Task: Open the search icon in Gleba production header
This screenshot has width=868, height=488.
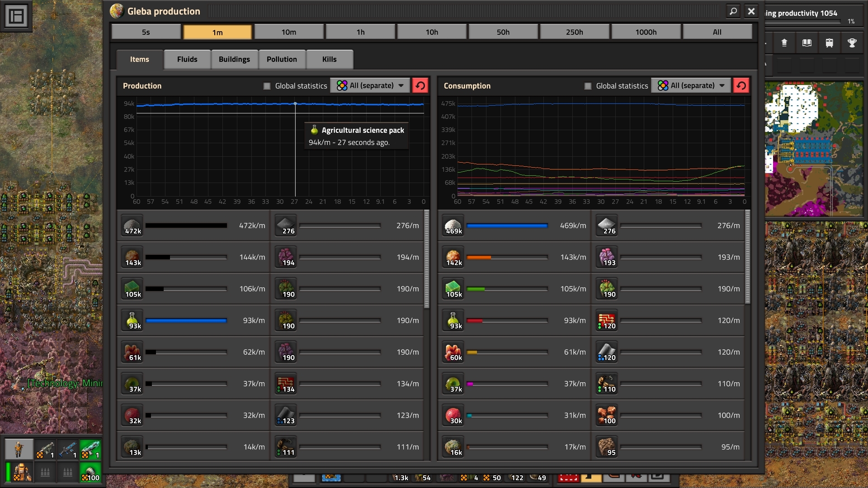Action: click(x=733, y=11)
